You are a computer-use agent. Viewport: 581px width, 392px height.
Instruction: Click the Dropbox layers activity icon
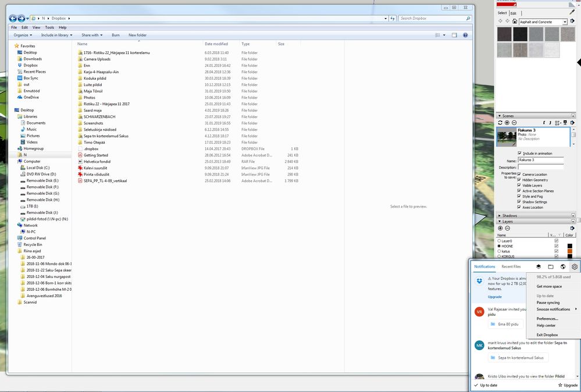pos(539,267)
